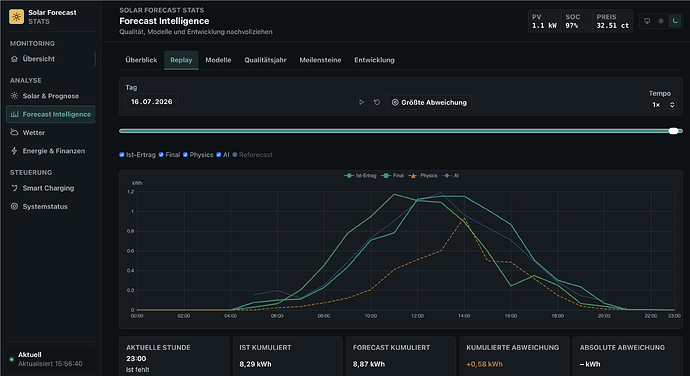
Task: Open the Tempo 1x speed dropdown
Action: point(663,104)
